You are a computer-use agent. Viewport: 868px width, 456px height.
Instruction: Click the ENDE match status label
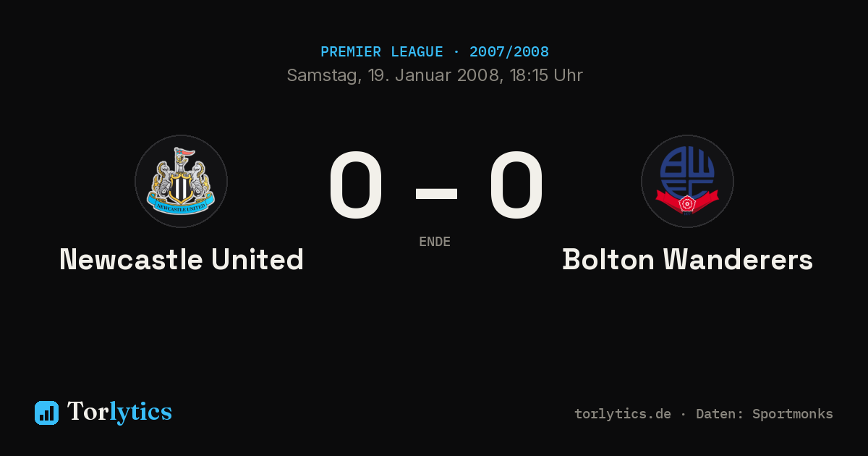(x=435, y=242)
